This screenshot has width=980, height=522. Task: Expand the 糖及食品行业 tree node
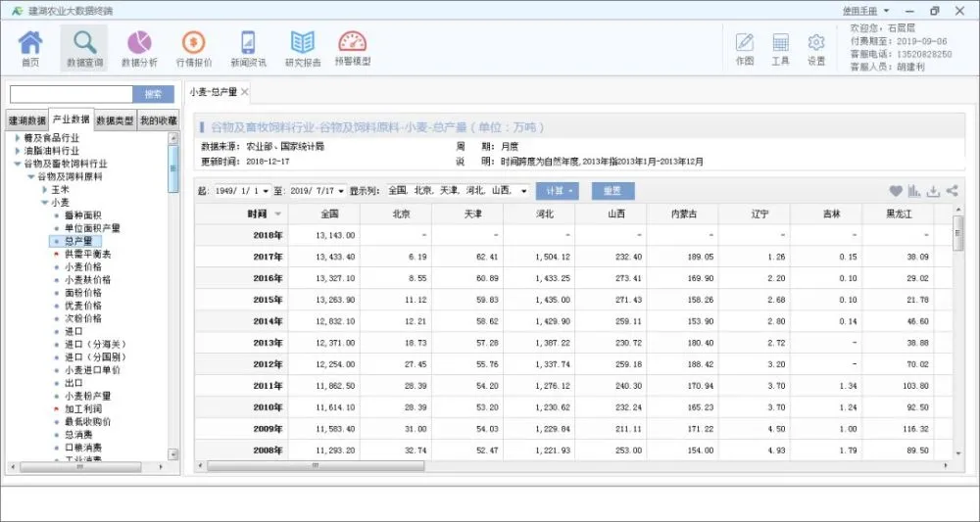(18, 138)
